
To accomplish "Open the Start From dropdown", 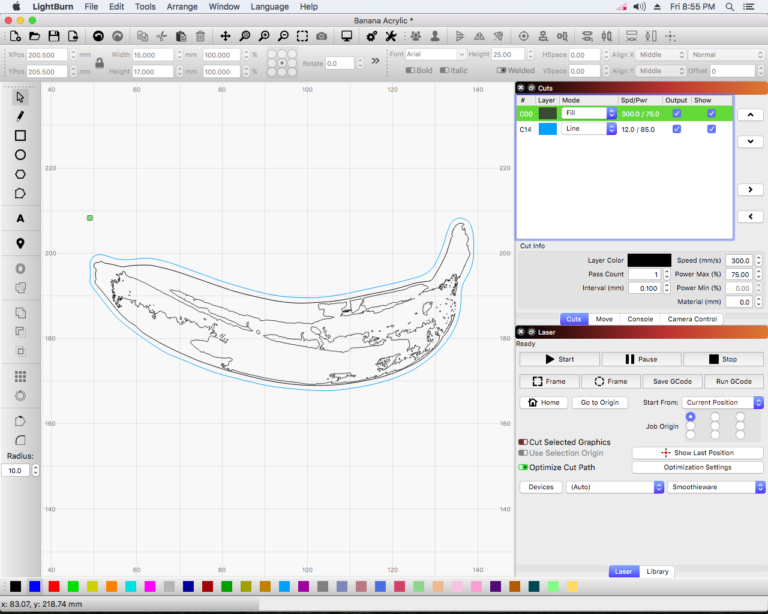I will coord(724,402).
